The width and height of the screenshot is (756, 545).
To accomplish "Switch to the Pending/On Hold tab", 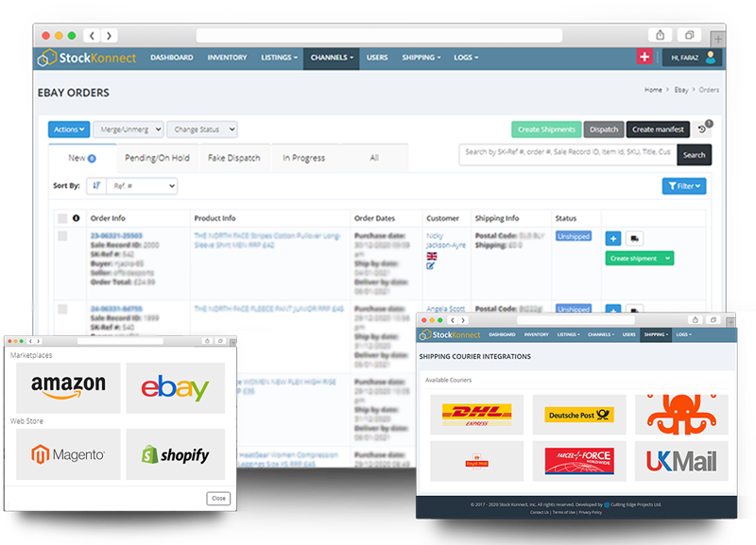I will coord(157,158).
